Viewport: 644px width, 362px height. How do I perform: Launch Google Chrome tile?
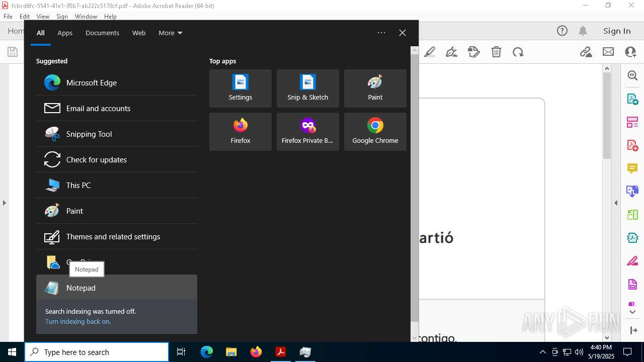(375, 132)
